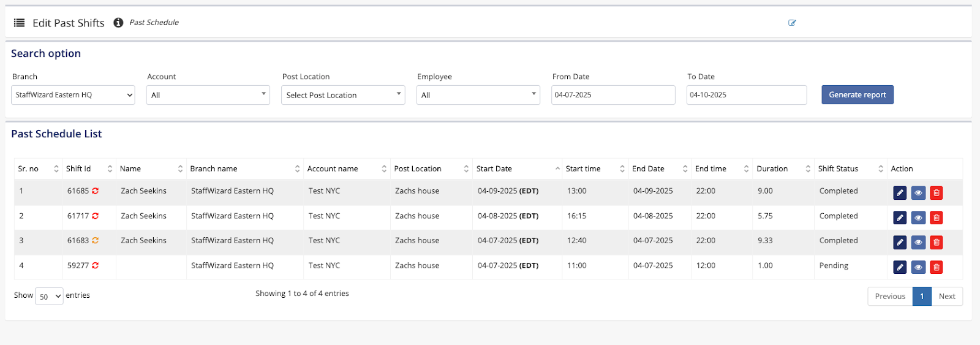
Task: Delete shift 61683 with the trash icon
Action: [x=936, y=243]
